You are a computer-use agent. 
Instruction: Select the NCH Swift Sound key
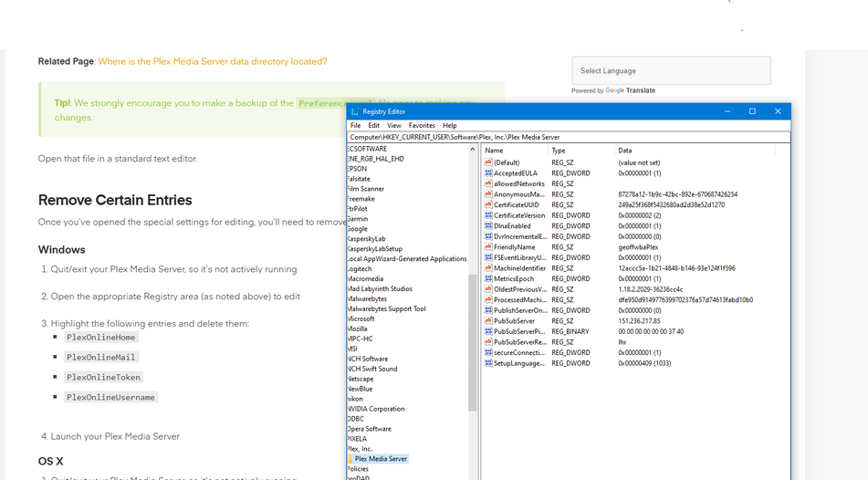(x=372, y=369)
